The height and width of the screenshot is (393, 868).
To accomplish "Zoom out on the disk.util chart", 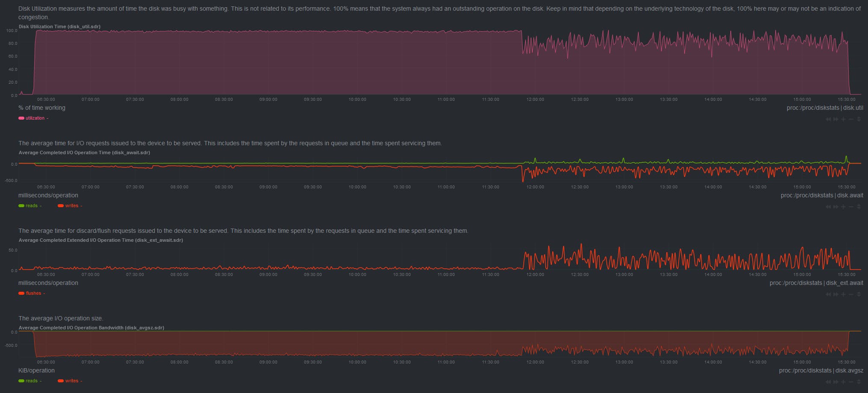I will pos(851,119).
